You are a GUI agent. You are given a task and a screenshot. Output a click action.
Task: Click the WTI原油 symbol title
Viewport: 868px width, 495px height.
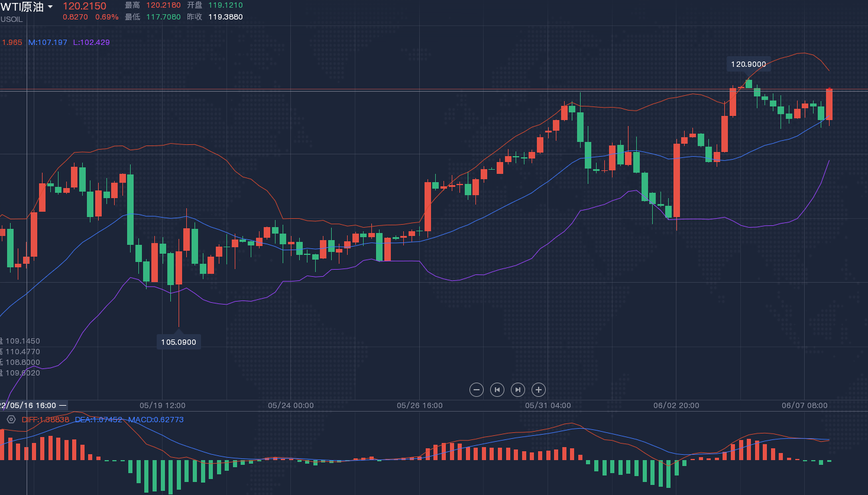[22, 7]
